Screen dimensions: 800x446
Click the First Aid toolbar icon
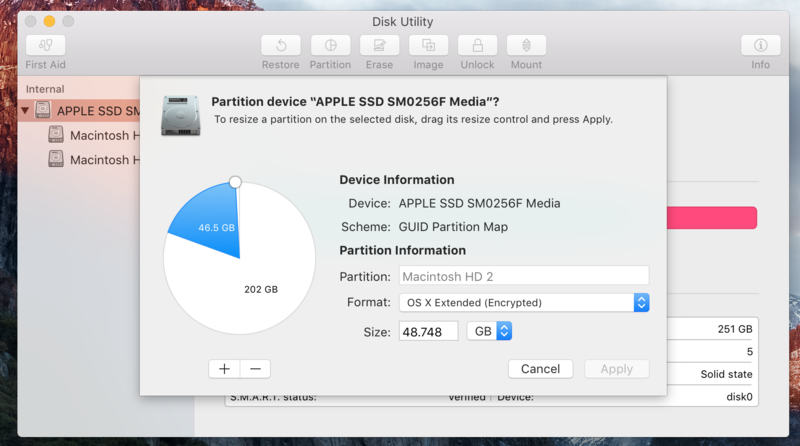tap(45, 45)
